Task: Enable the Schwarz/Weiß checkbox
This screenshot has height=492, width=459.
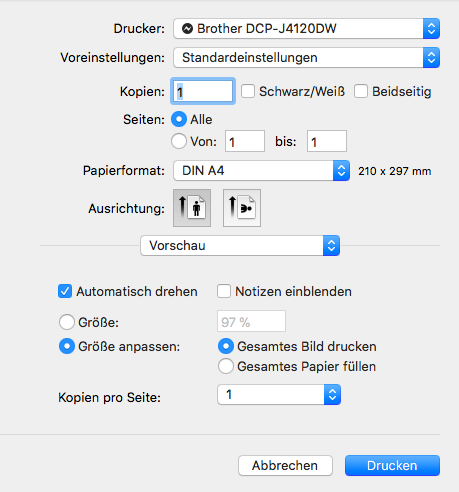Action: tap(248, 91)
